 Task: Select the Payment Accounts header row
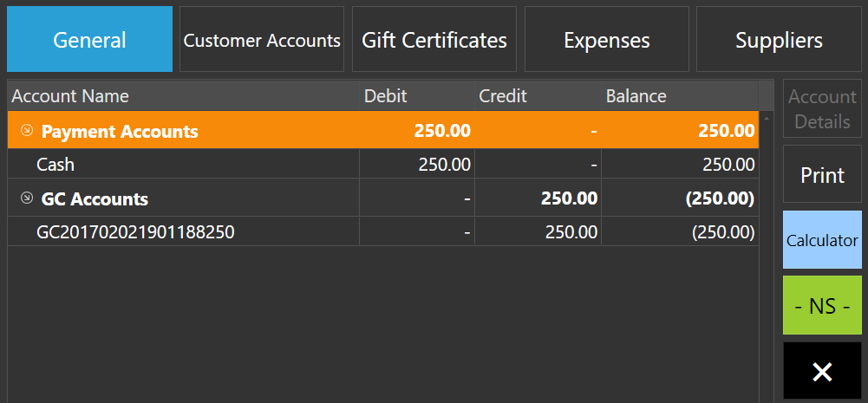tap(383, 130)
